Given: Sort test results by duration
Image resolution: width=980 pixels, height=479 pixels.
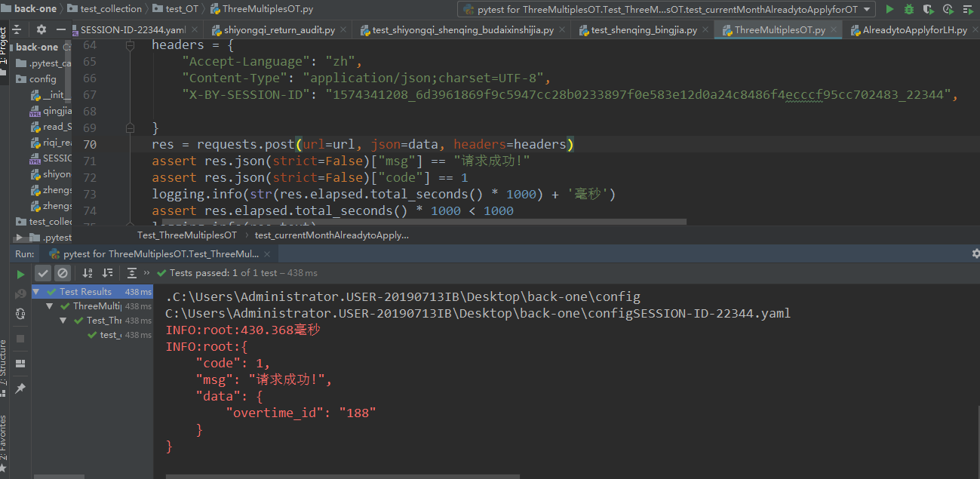Looking at the screenshot, I should click(107, 273).
